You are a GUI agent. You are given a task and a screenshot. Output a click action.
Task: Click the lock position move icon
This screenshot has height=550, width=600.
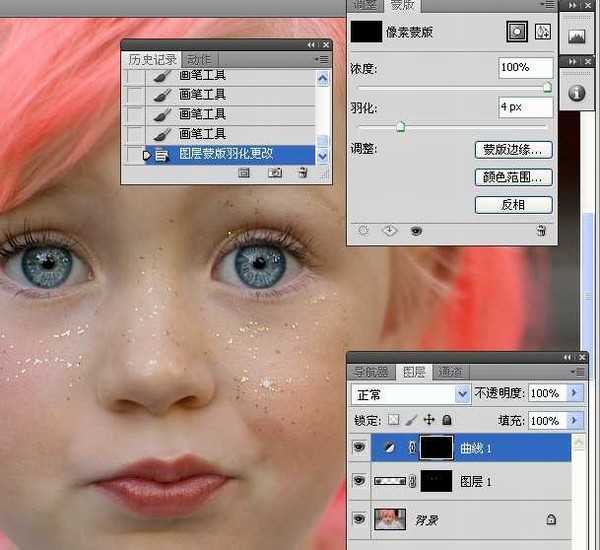point(429,421)
